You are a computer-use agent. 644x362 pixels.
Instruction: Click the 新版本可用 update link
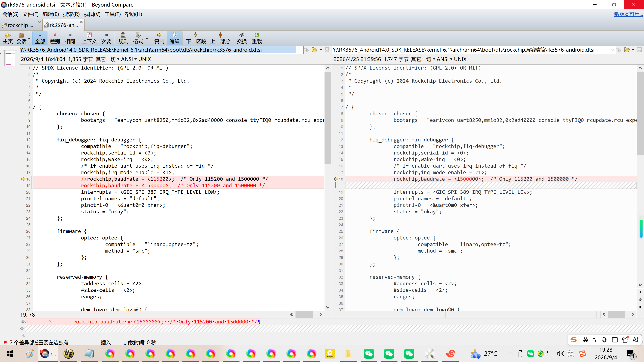click(628, 14)
